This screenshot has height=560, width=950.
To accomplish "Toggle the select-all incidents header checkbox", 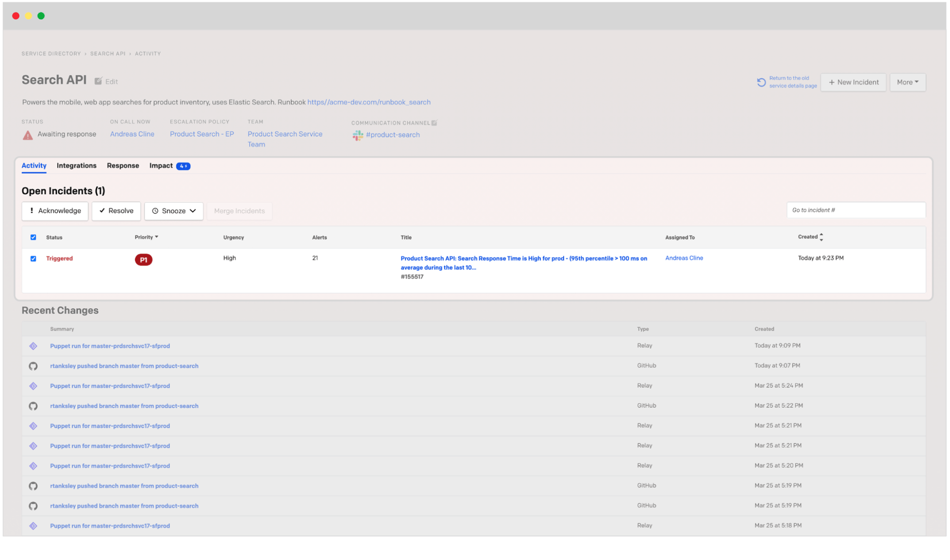I will pyautogui.click(x=33, y=237).
